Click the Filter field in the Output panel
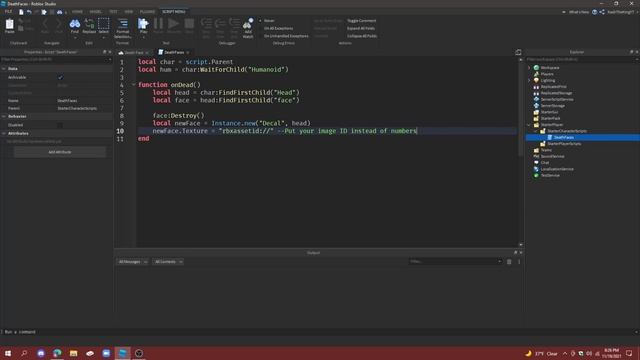Image resolution: width=640 pixels, height=360 pixels. click(x=456, y=262)
